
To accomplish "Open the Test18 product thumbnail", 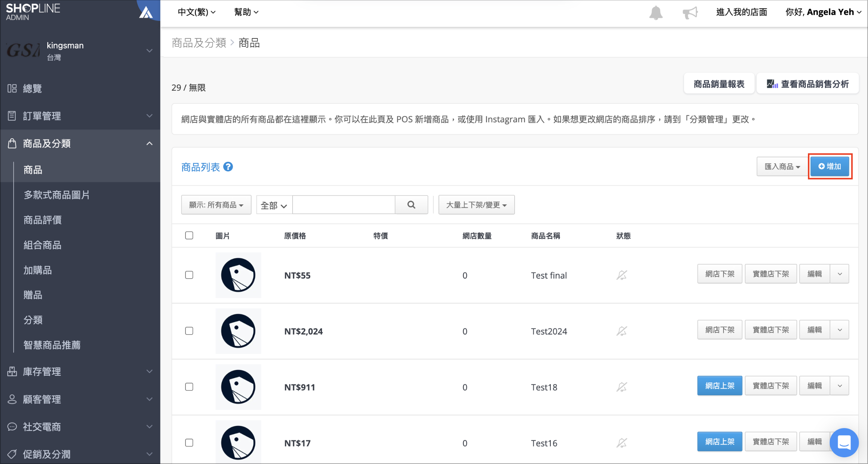I will coord(238,387).
